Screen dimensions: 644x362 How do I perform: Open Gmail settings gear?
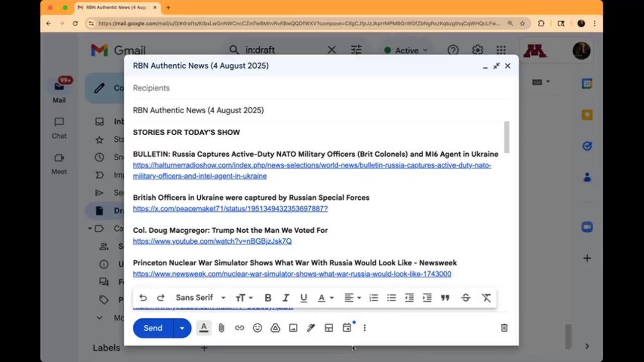pos(477,50)
